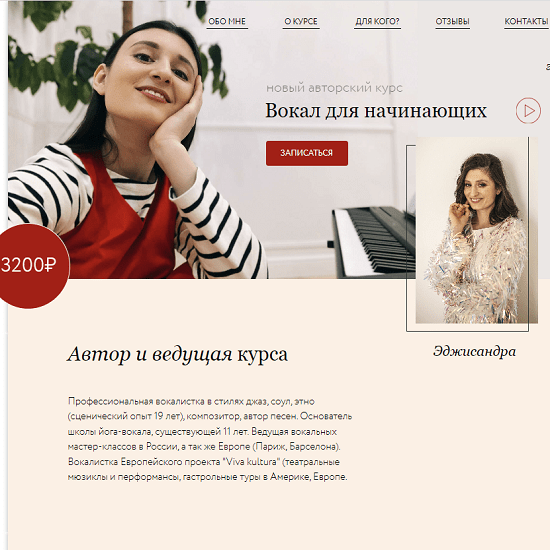550x550 pixels.
Task: Play the course intro video icon
Action: 528,111
